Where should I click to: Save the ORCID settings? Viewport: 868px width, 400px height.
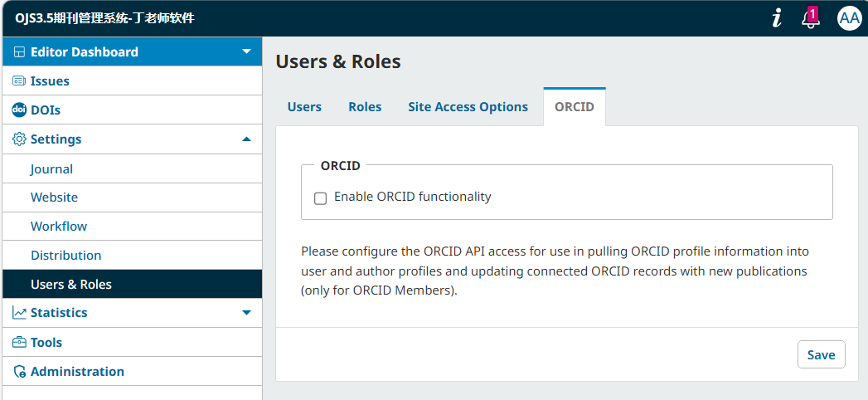tap(821, 354)
